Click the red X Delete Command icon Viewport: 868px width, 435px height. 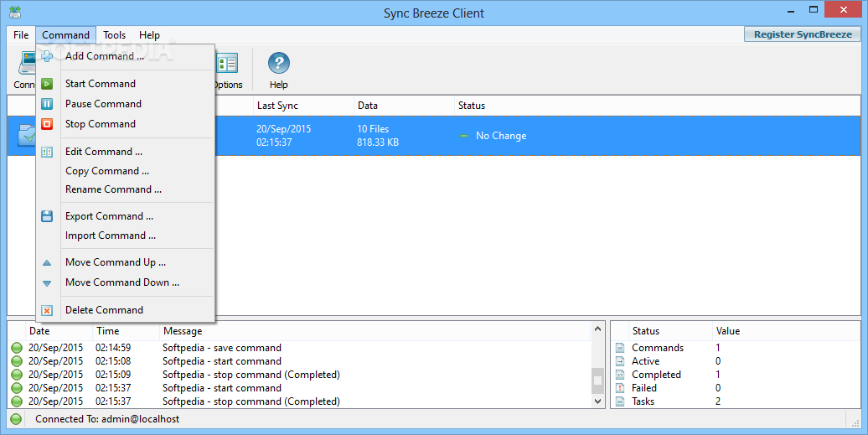(x=47, y=310)
